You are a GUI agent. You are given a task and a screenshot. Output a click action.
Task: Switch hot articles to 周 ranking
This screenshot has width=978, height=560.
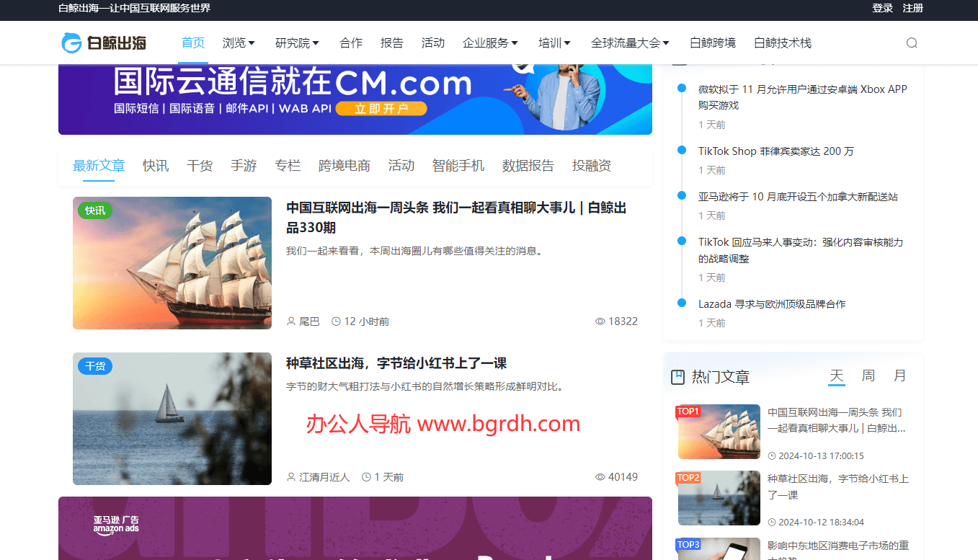click(868, 375)
